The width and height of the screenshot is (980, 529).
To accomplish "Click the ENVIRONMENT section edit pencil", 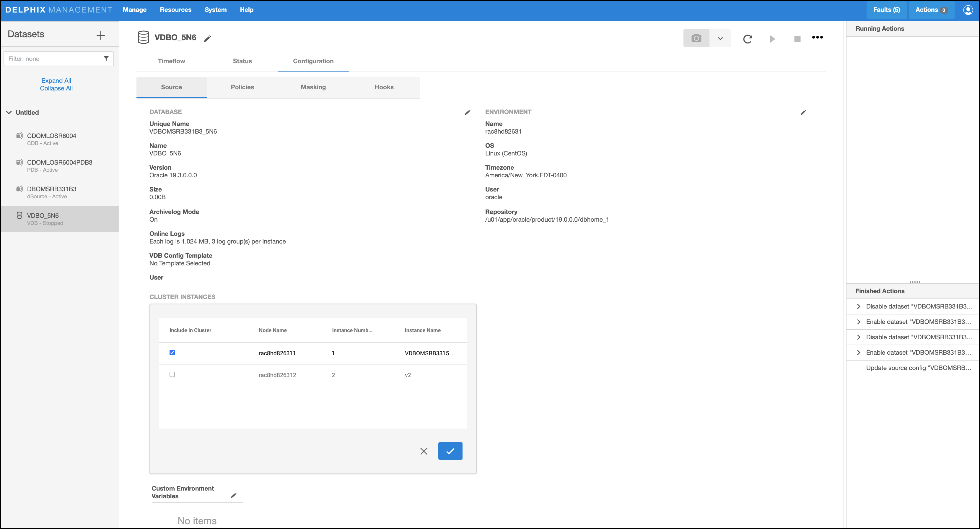I will 803,112.
